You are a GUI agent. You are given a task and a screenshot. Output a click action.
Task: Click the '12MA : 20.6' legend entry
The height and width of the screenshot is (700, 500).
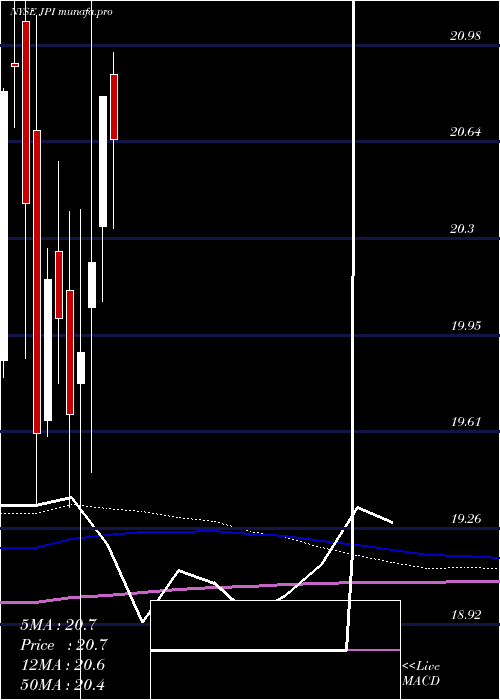(63, 665)
